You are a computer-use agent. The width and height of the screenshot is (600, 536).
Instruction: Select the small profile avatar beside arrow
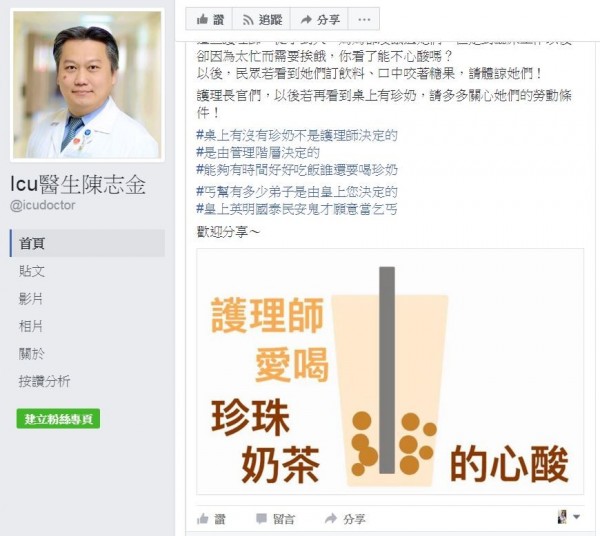pos(562,517)
